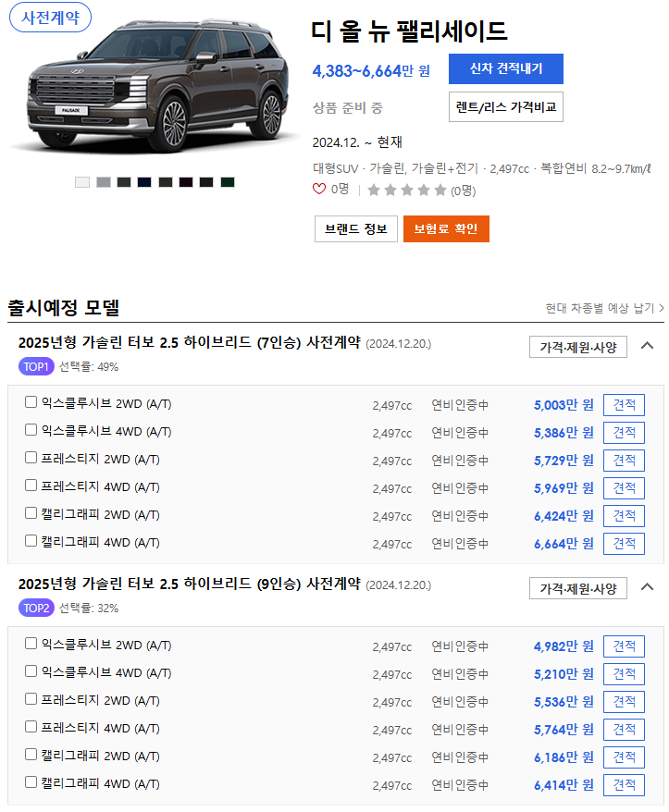The width and height of the screenshot is (669, 812).
Task: Click 2025년형 9인승 사전계약 heading
Action: (189, 584)
